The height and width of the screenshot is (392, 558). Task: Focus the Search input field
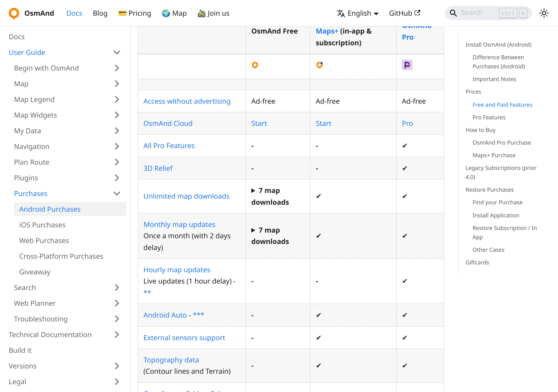point(488,13)
